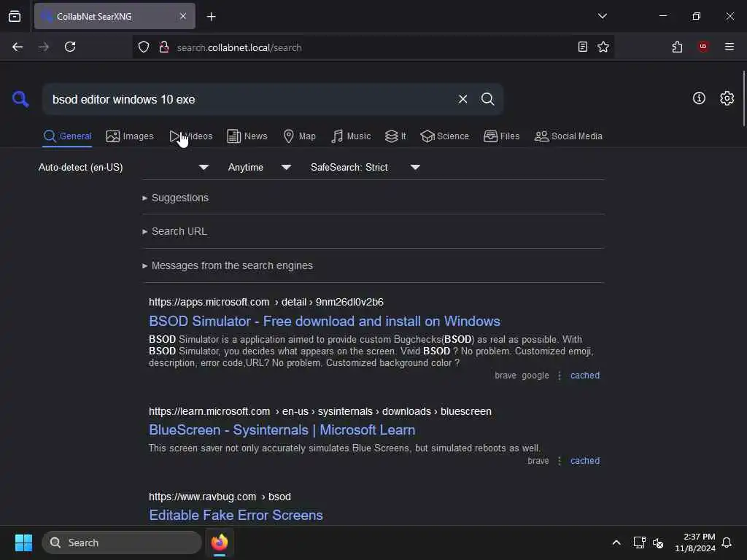The image size is (747, 560).
Task: Click the SearXNG logo magnifier icon
Action: (20, 99)
